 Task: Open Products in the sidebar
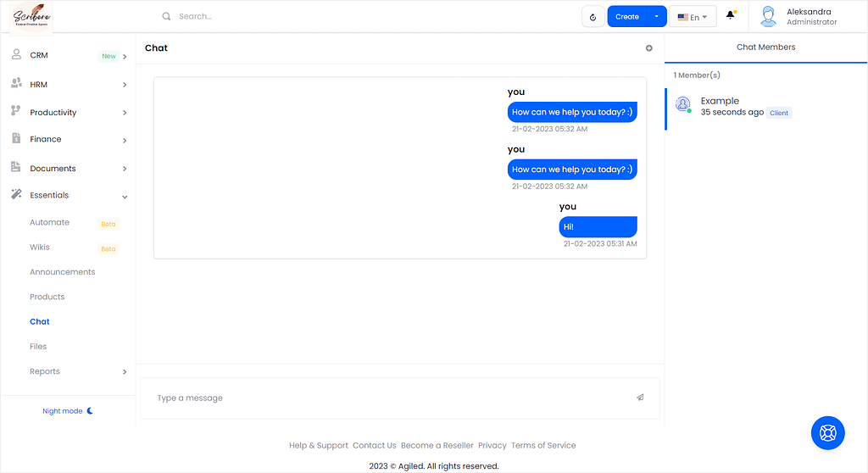point(47,297)
